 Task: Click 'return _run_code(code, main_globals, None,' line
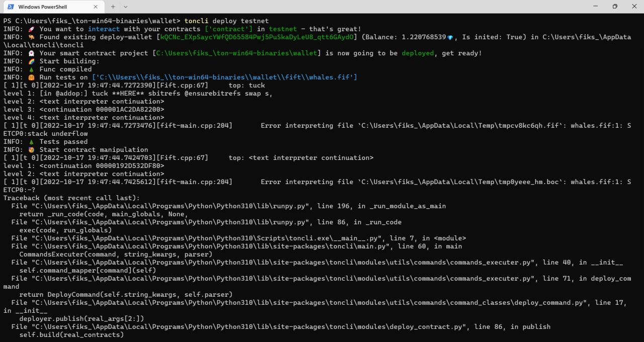[x=104, y=214]
